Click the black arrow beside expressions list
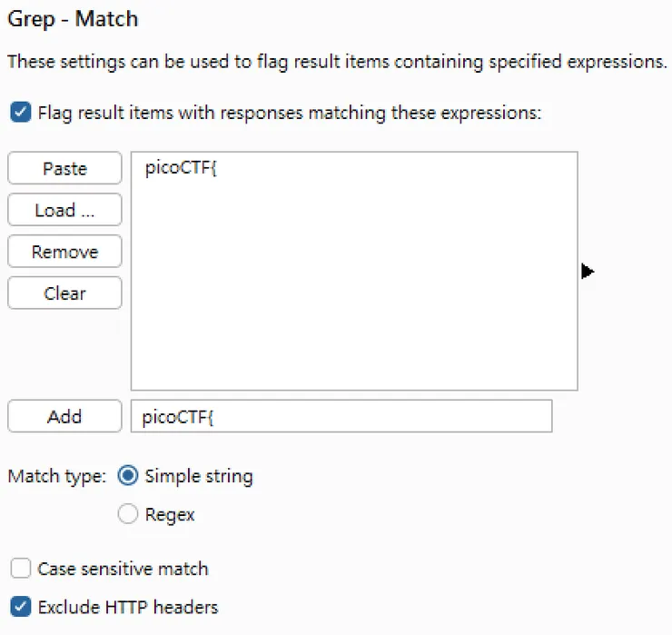 point(588,271)
